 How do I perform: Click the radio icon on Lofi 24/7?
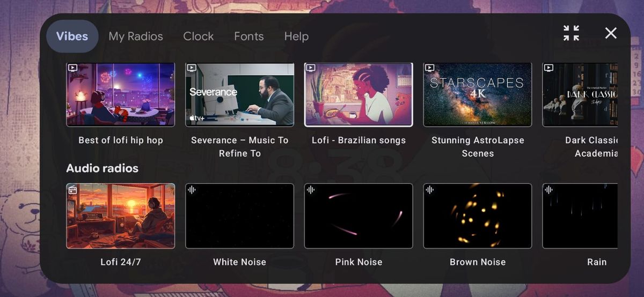point(73,190)
